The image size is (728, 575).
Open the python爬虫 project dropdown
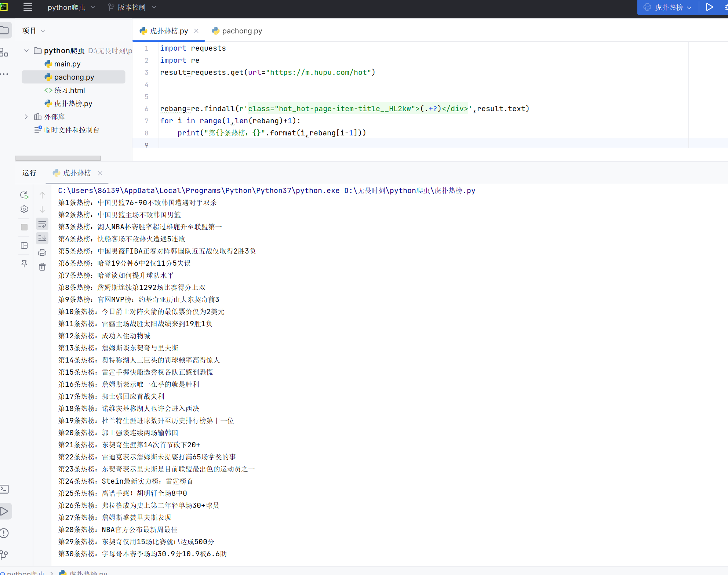71,7
